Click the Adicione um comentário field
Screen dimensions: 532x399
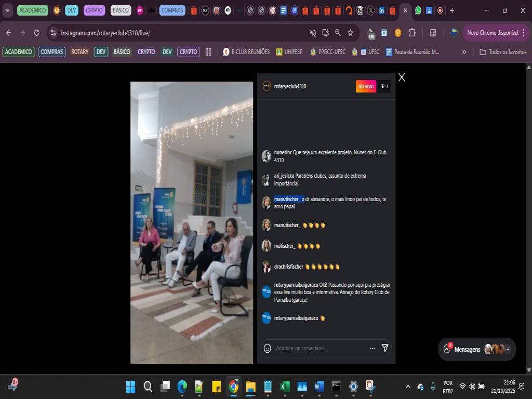[317, 348]
